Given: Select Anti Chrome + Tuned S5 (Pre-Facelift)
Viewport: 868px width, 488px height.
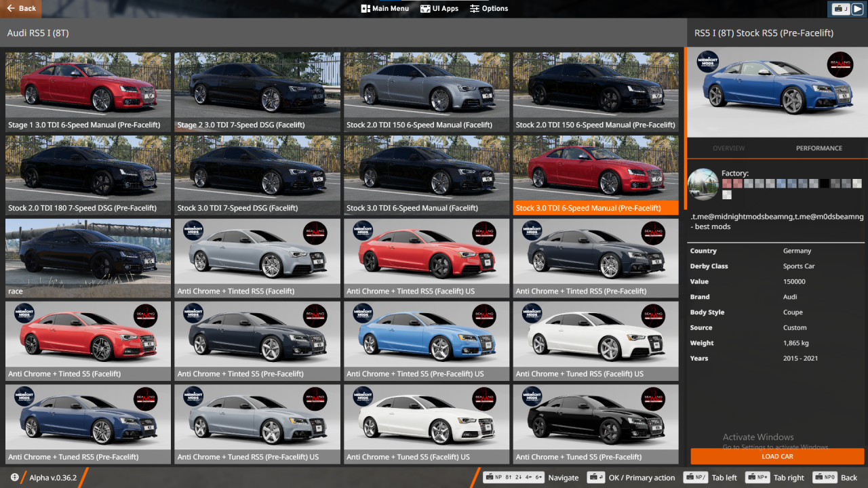Looking at the screenshot, I should pos(595,424).
